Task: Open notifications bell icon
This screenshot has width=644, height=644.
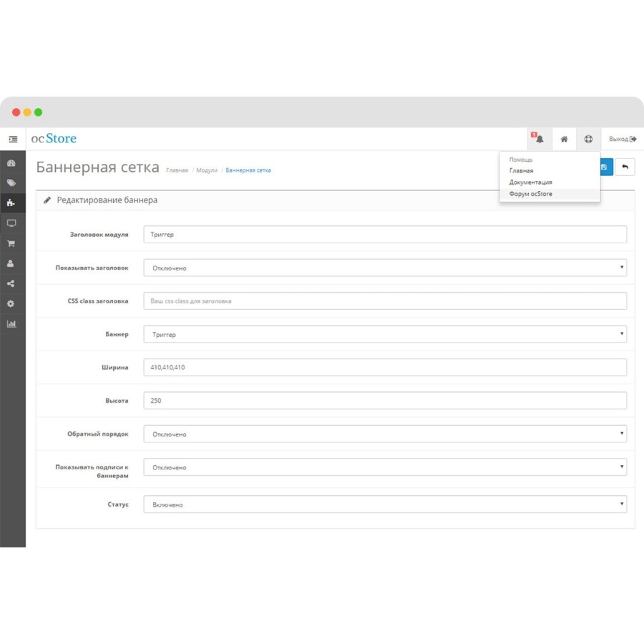Action: click(540, 139)
